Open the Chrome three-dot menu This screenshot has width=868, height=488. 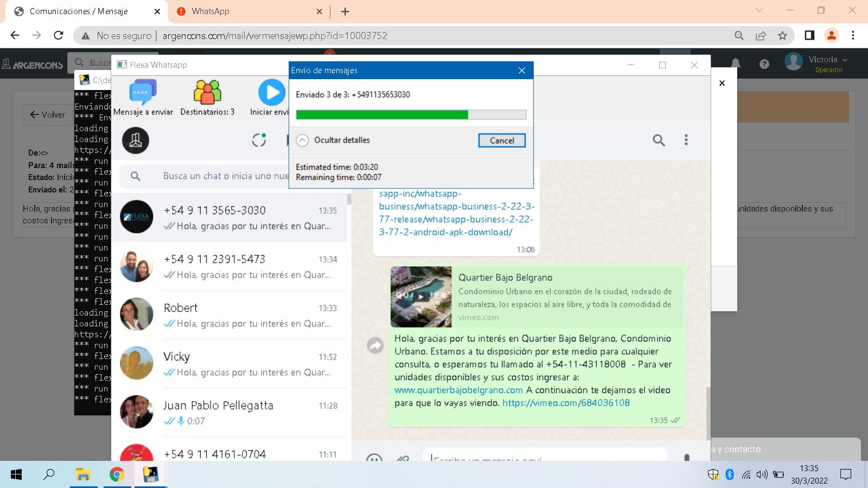point(853,35)
